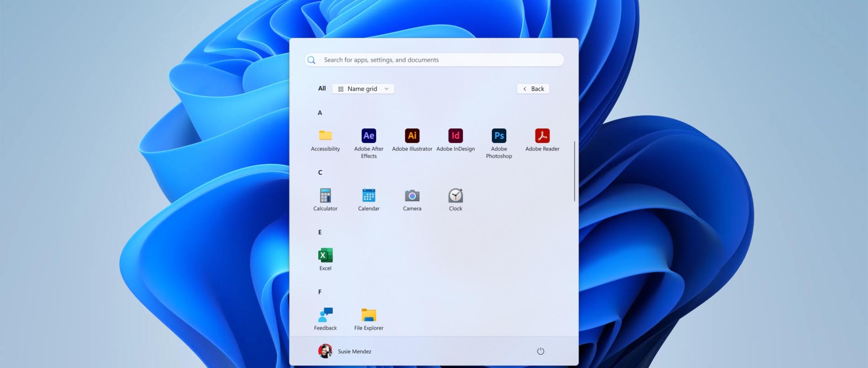Select the letter E section header
Screen dimensions: 868x368
pos(320,232)
